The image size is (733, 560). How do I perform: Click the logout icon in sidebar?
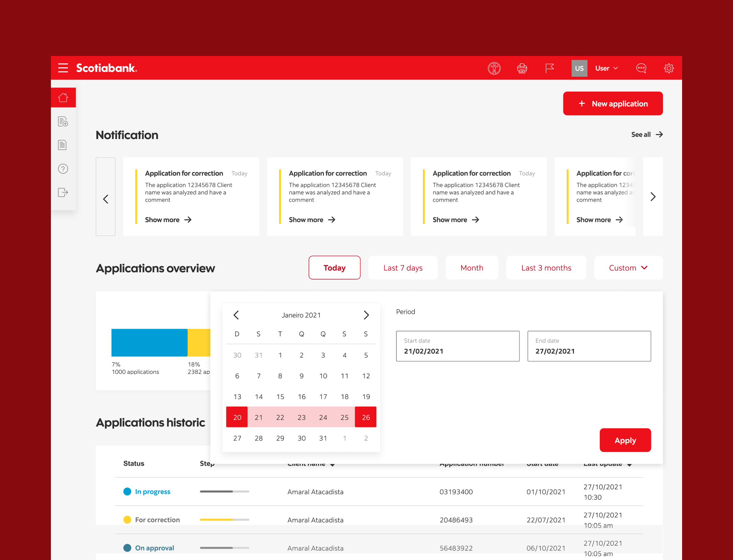pyautogui.click(x=63, y=193)
